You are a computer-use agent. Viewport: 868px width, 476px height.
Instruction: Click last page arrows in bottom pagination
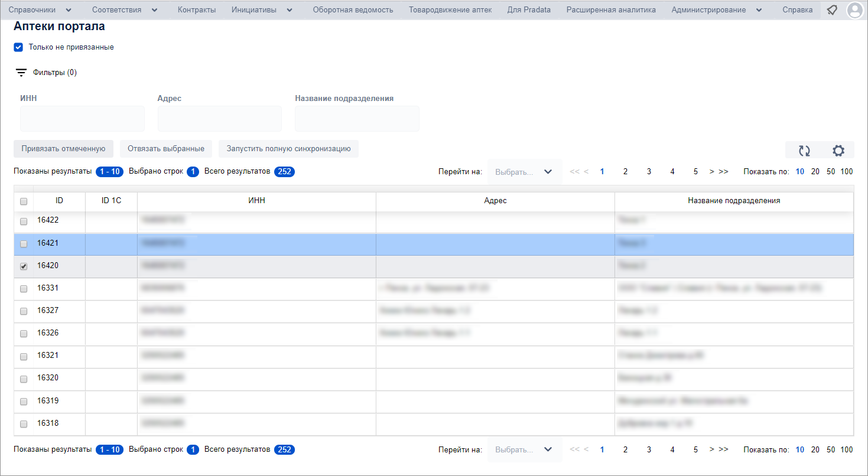(x=724, y=449)
